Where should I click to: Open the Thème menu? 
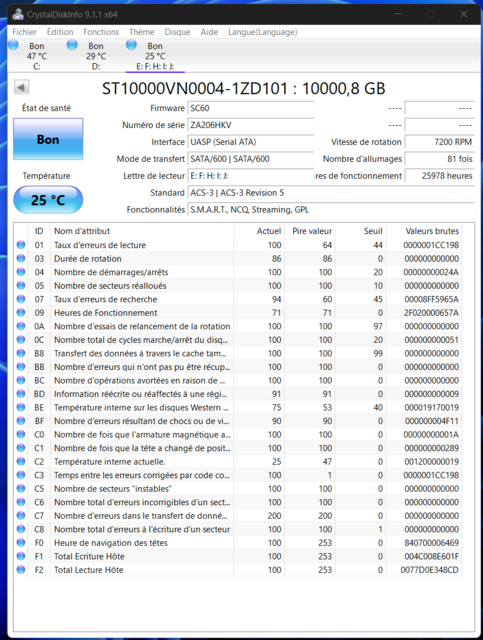tap(142, 32)
